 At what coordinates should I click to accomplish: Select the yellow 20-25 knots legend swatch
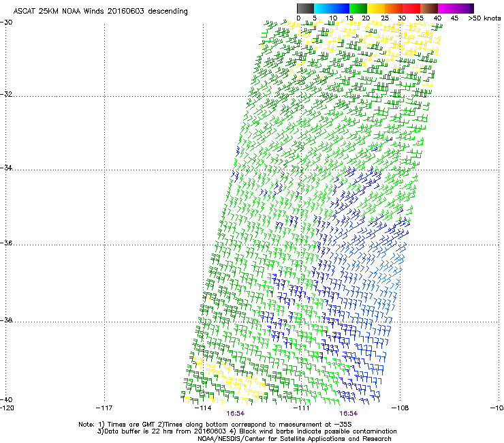tap(376, 8)
